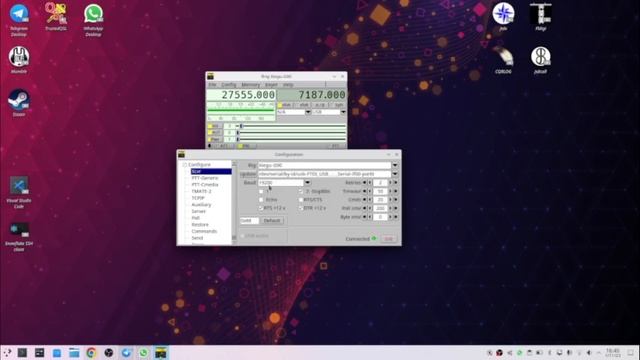Open the mode dropdown in flrig window
The image size is (640, 360).
tap(343, 112)
